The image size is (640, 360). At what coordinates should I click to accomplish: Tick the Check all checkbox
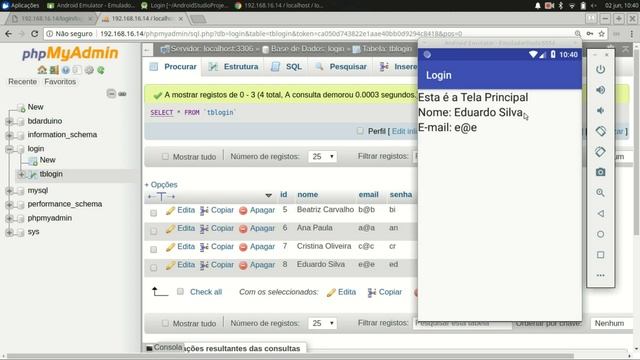click(180, 291)
